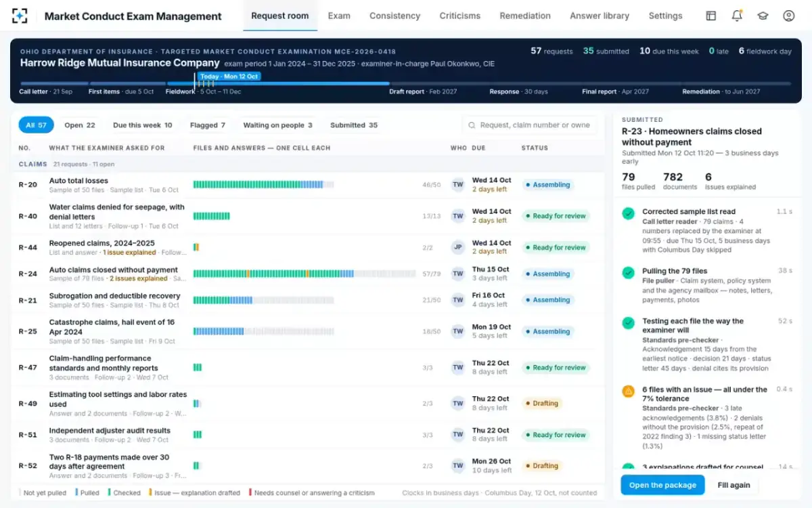
Task: Open the user account icon
Action: [788, 16]
